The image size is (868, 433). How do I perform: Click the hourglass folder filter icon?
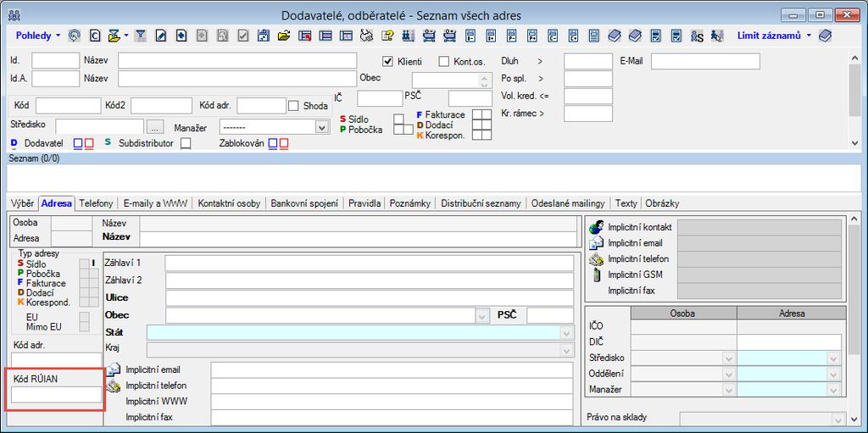click(x=114, y=36)
